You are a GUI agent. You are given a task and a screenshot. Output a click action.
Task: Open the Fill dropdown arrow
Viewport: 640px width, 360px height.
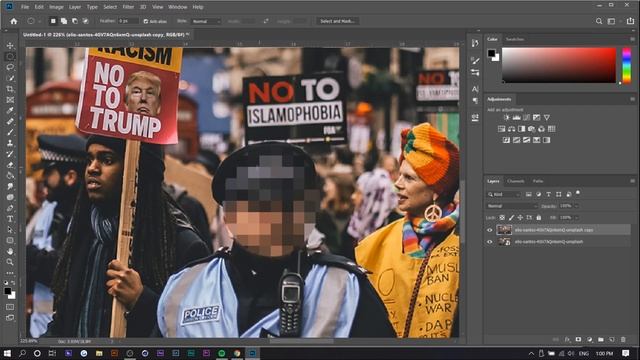[x=576, y=218]
